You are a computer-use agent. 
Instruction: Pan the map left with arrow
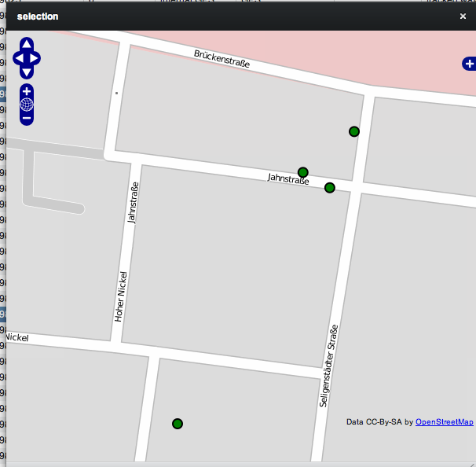pyautogui.click(x=19, y=59)
